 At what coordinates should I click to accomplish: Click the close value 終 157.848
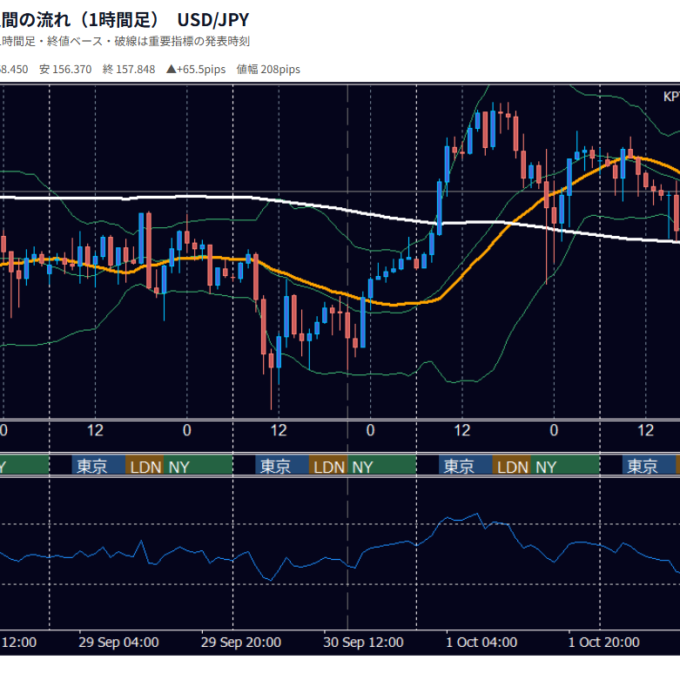coord(129,69)
